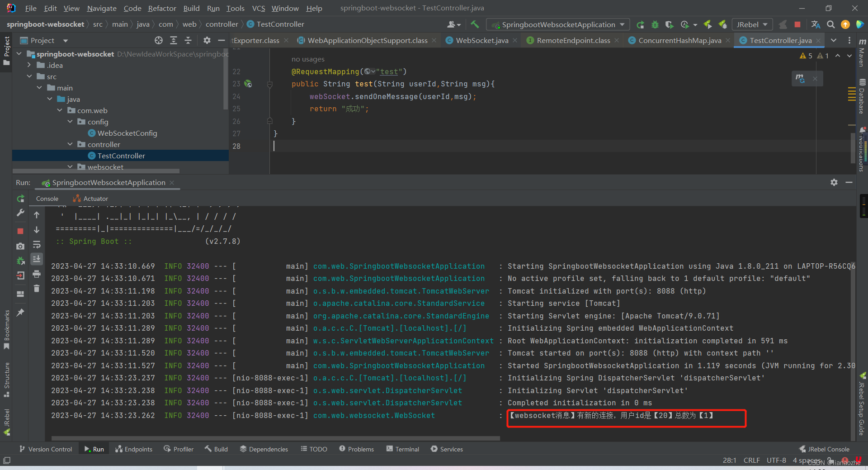Stop the application with the red Stop square

click(798, 25)
